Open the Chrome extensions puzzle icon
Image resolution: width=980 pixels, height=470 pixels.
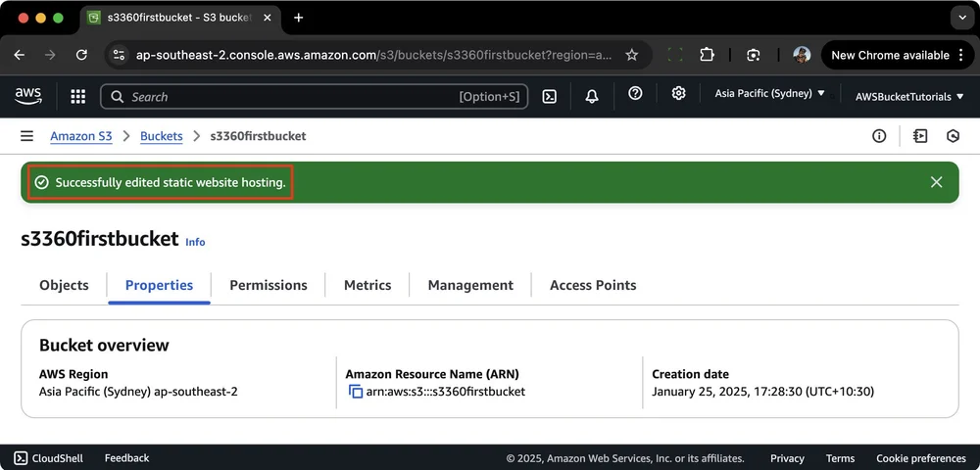coord(707,55)
